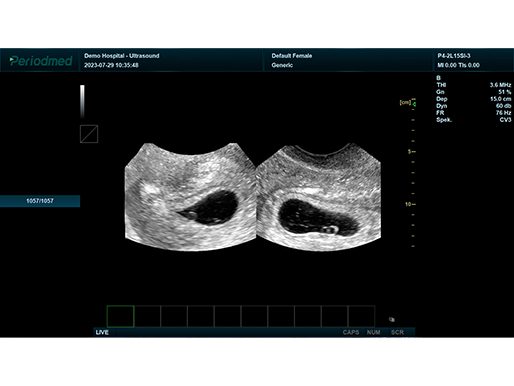
Task: Select the left ultrasound image pane
Action: [x=190, y=197]
